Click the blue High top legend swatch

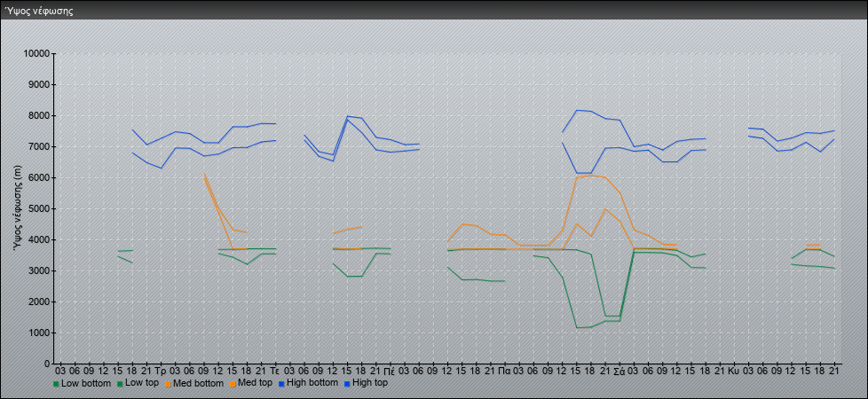click(x=346, y=384)
